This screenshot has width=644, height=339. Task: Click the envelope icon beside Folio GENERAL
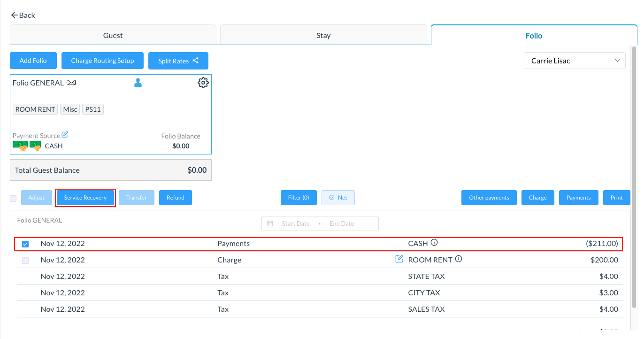pyautogui.click(x=71, y=83)
